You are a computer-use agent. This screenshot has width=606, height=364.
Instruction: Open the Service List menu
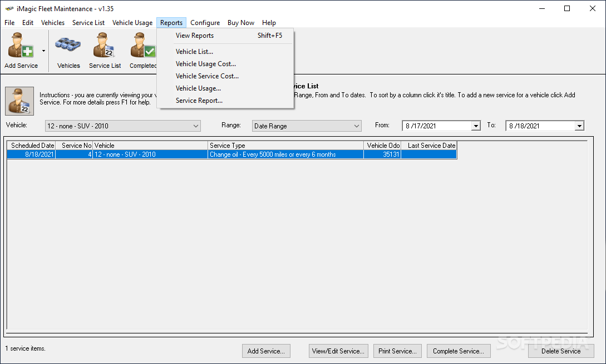tap(88, 23)
